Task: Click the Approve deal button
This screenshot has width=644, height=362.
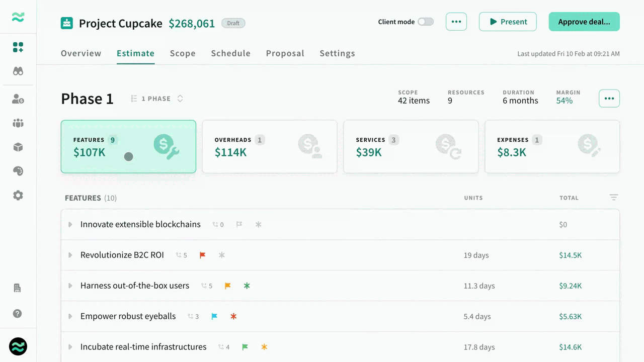Action: [584, 22]
